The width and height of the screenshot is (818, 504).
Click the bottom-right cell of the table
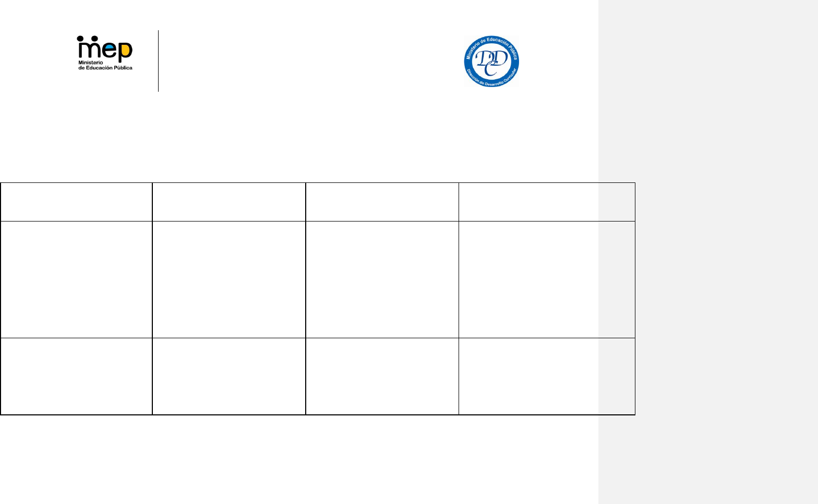pyautogui.click(x=546, y=376)
